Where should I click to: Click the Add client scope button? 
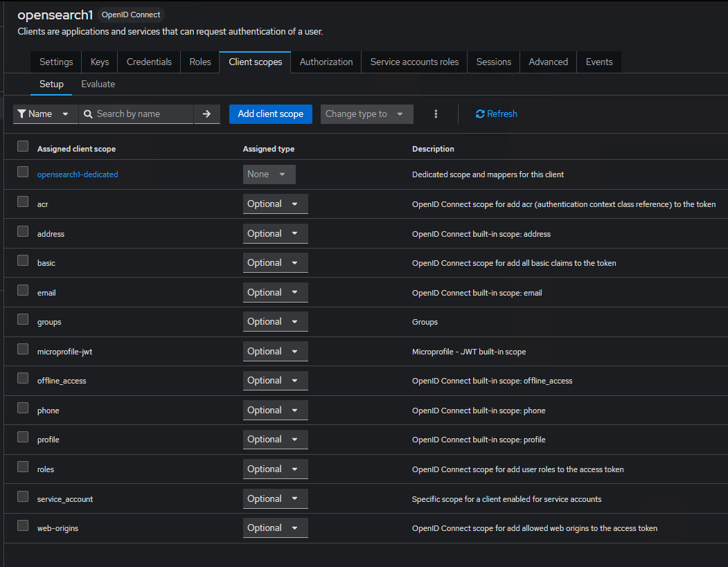coord(271,114)
